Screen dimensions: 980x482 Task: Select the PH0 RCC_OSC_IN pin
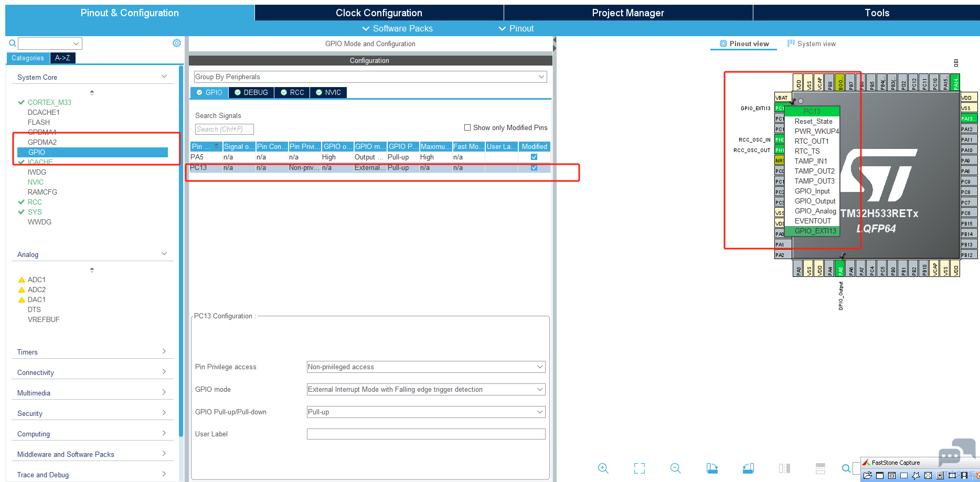click(780, 140)
